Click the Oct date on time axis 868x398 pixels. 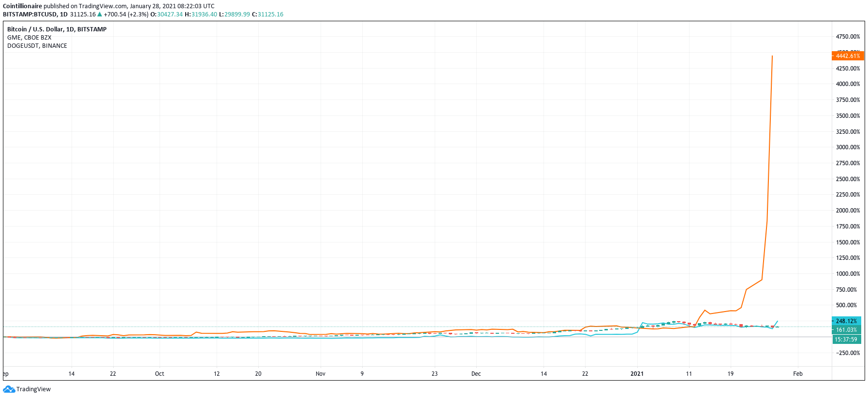point(160,374)
